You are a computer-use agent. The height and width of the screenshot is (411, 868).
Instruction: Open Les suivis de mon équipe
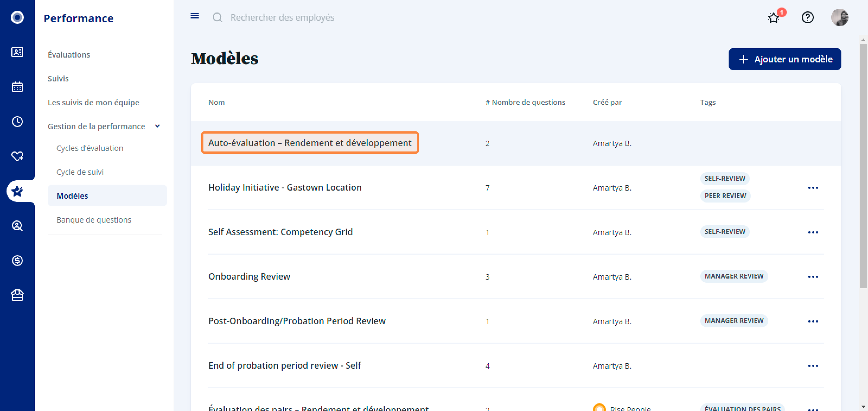(93, 103)
